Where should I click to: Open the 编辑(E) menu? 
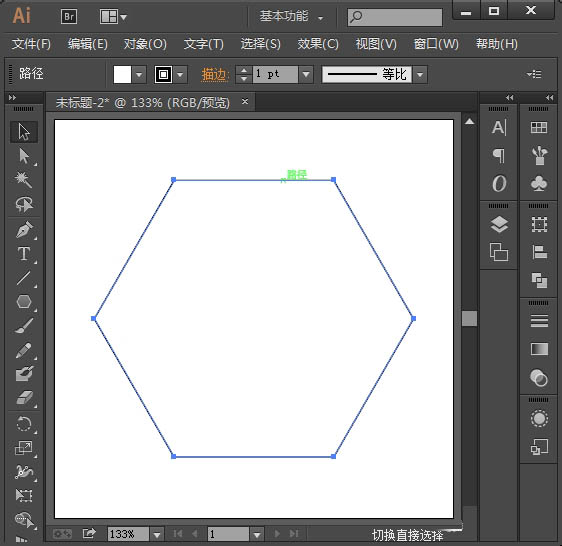point(88,44)
